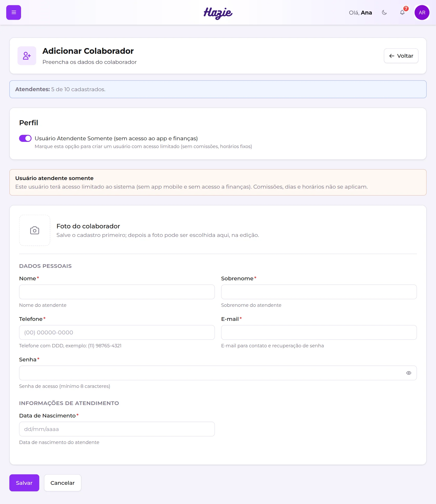Click 'Preencha os dados do colaborador' subtitle
Image resolution: width=436 pixels, height=504 pixels.
90,62
